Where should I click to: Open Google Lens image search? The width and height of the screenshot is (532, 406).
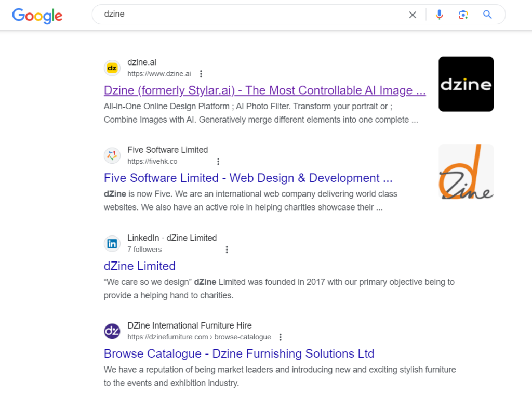[463, 15]
